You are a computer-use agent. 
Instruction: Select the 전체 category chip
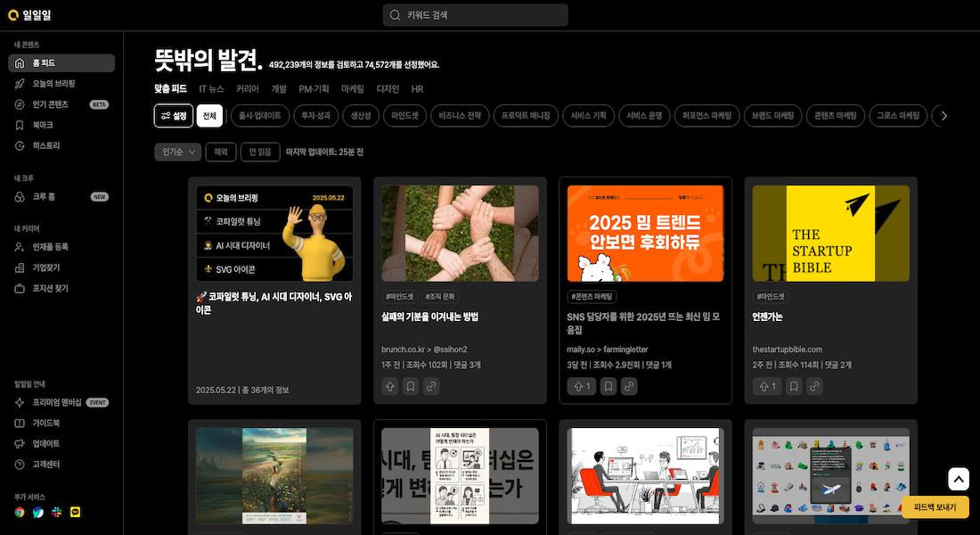click(x=209, y=116)
